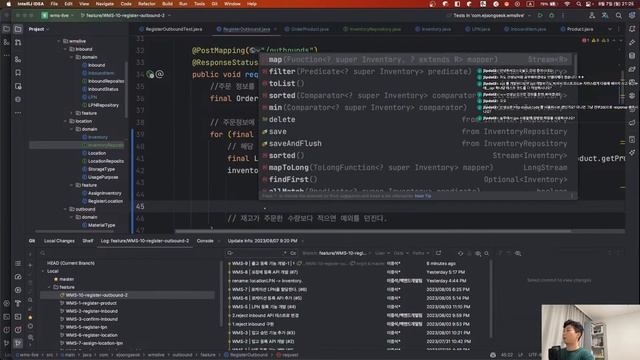Open the Terminal tool window icon
Image resolution: width=640 pixels, height=360 pixels.
[x=18, y=316]
